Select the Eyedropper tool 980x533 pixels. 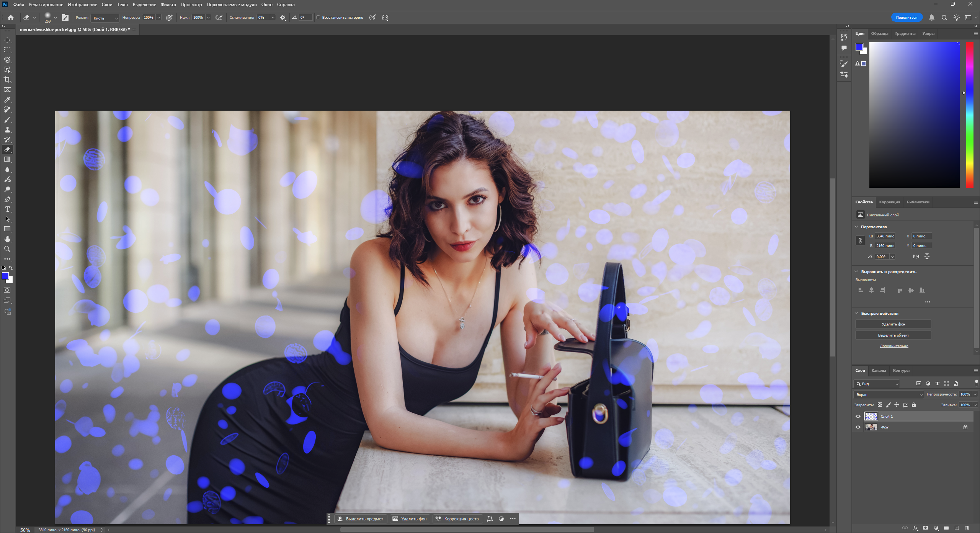tap(7, 100)
